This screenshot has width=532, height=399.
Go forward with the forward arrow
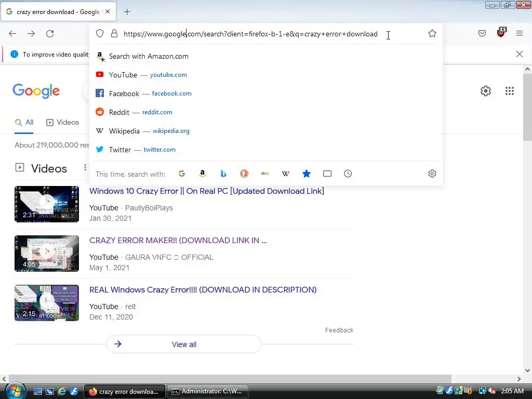(31, 34)
